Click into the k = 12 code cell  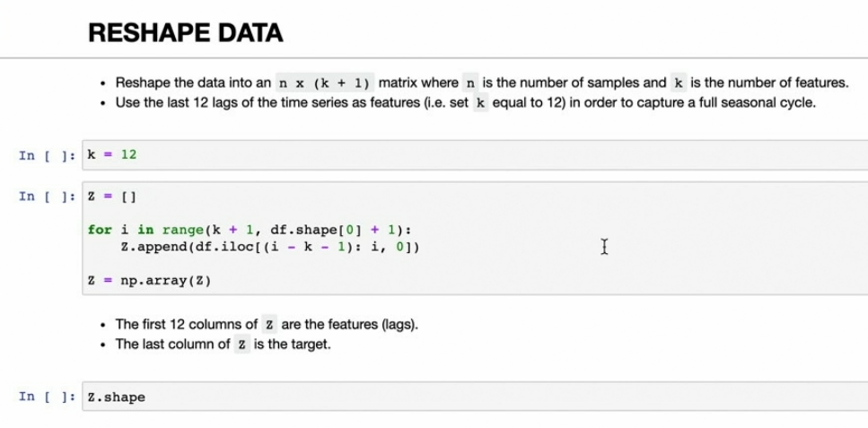coord(449,154)
